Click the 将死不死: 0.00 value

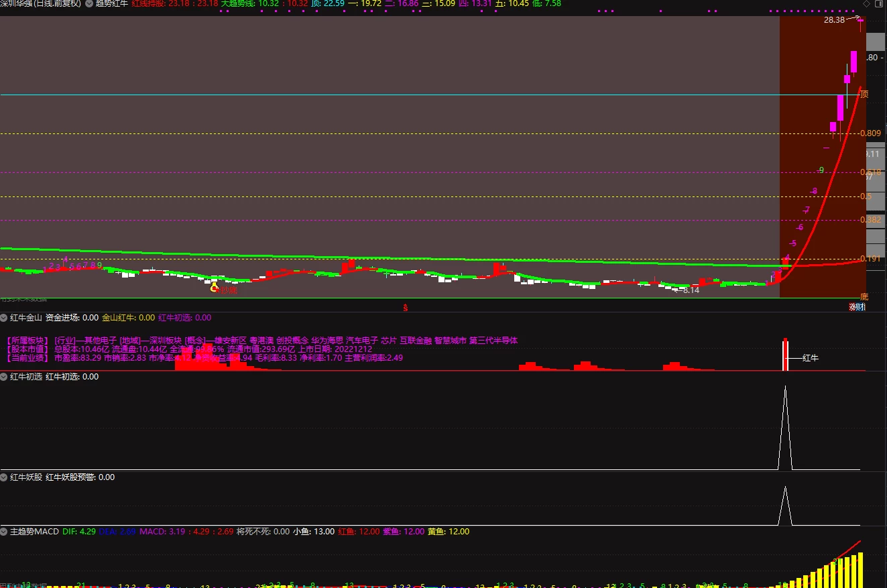coord(263,532)
